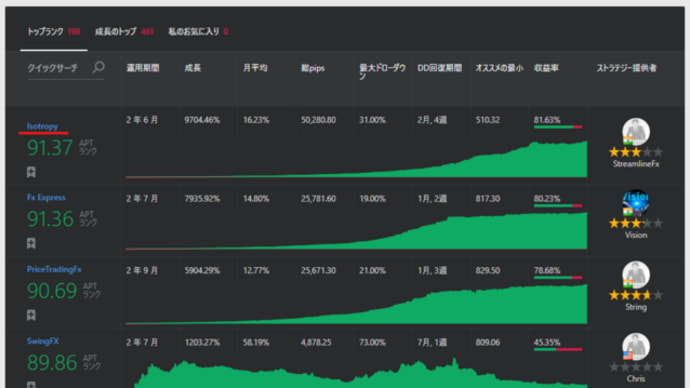Sort by 総pips column header
The image size is (690, 388).
(312, 68)
